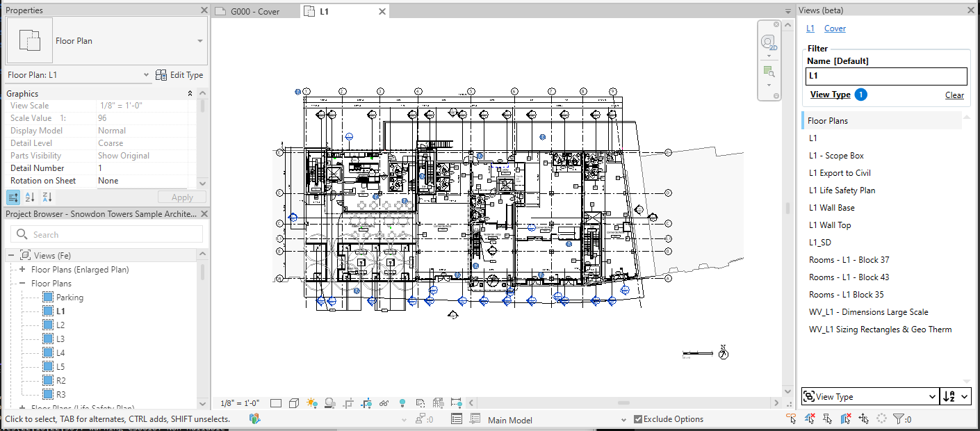Open 2D navigation wheel icon

[768, 43]
